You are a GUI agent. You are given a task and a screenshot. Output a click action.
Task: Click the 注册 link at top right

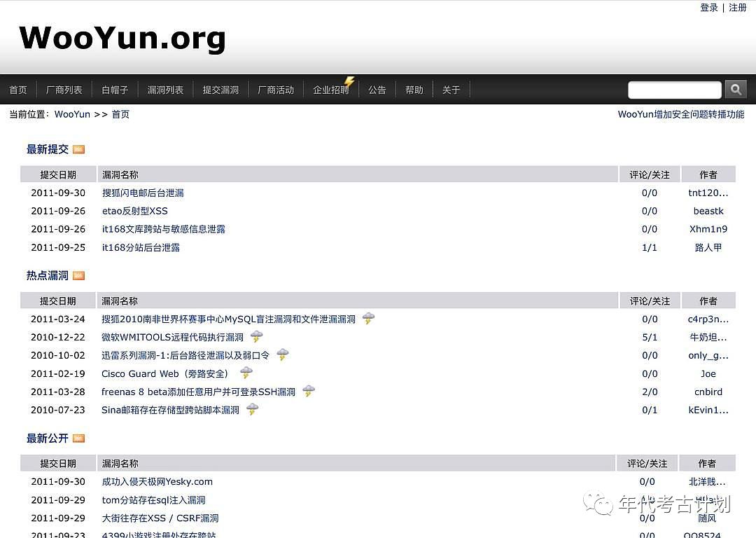point(738,7)
